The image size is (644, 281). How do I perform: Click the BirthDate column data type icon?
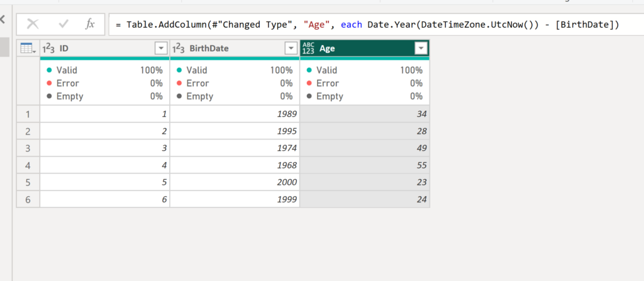[178, 48]
